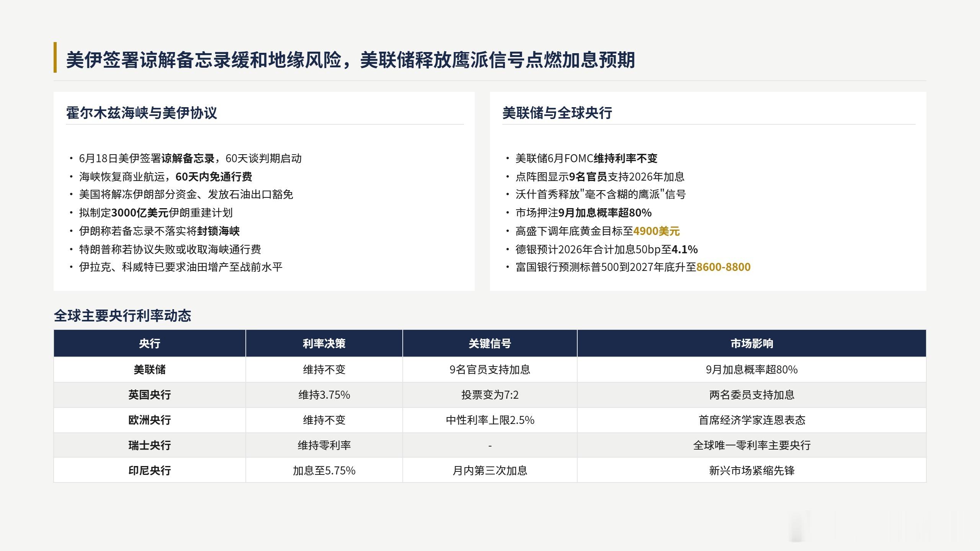The height and width of the screenshot is (551, 980).
Task: Click the dash cell in 瑞士央行 row
Action: click(x=490, y=445)
